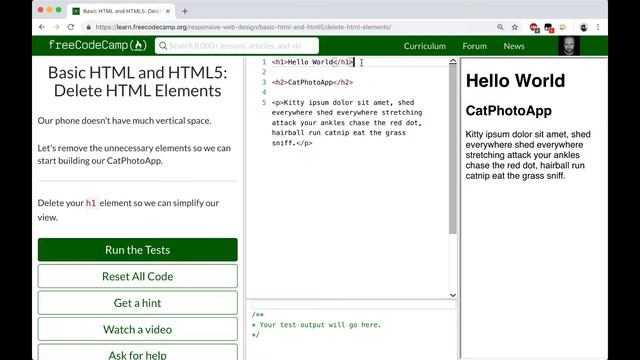
Task: Click line number 1 in editor gutter
Action: point(264,62)
